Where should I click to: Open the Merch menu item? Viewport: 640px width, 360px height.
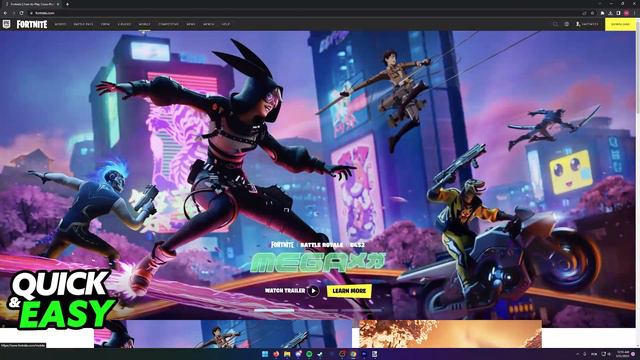209,24
